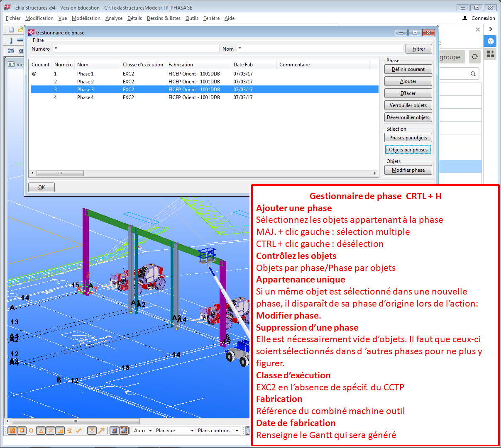This screenshot has width=501, height=448.
Task: Click OK in the Gestionnaire de phase dialog
Action: (42, 187)
